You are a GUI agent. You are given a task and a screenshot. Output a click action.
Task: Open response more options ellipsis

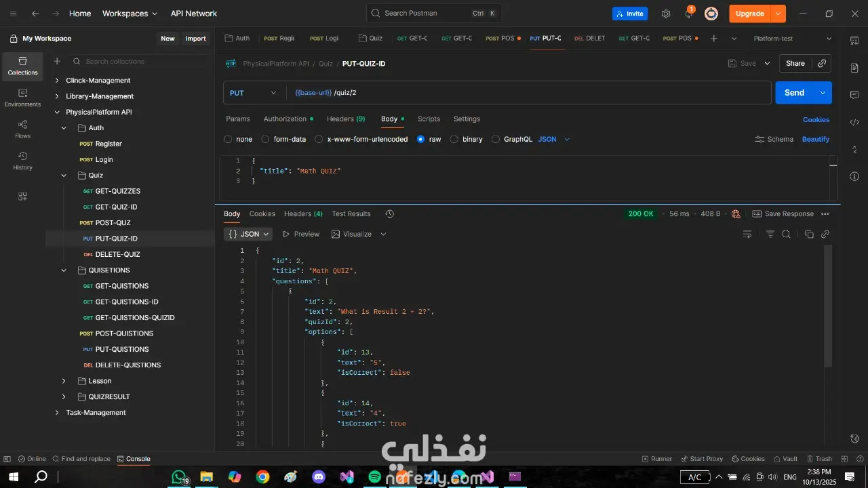tap(825, 213)
